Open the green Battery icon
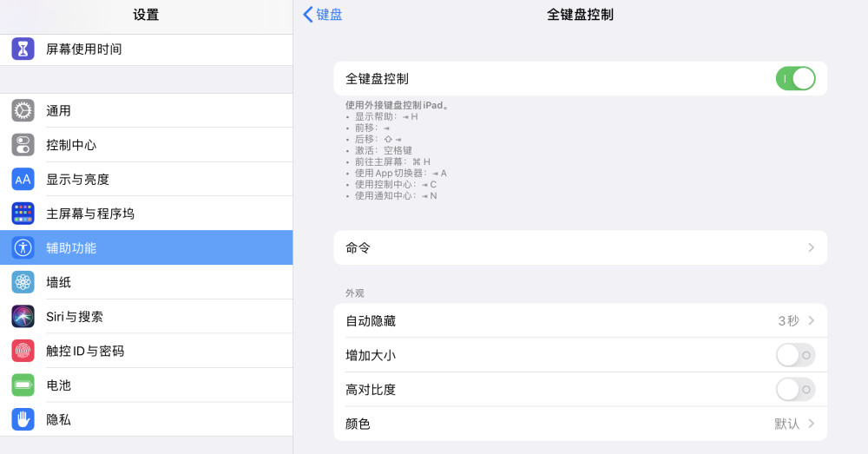This screenshot has height=454, width=868. pos(23,385)
